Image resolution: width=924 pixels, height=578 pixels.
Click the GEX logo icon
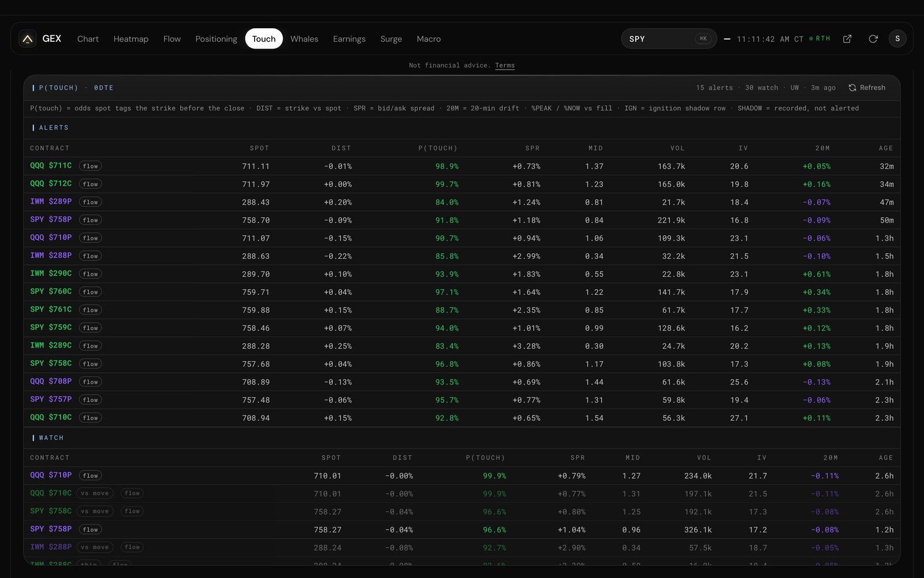pos(27,39)
